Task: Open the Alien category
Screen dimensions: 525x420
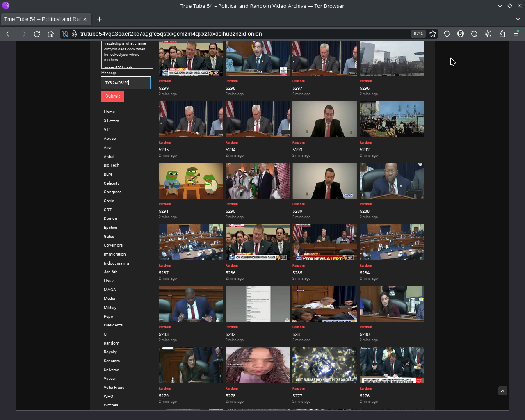Action: pyautogui.click(x=108, y=148)
